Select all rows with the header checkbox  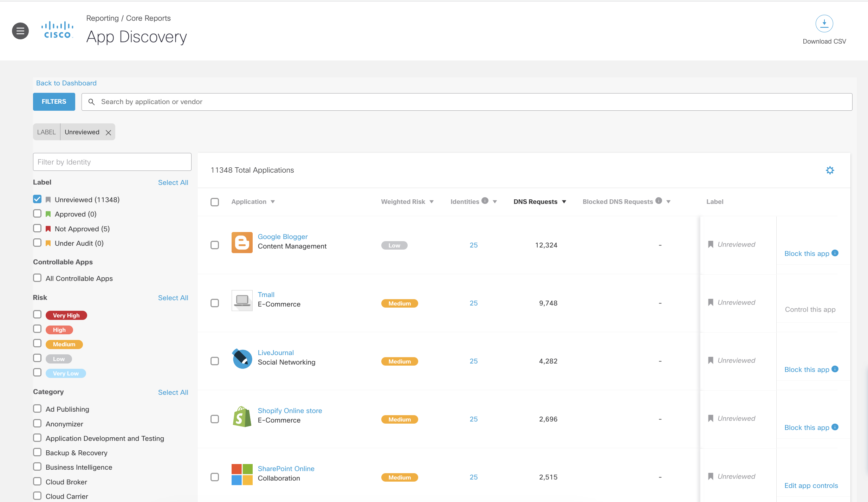215,202
